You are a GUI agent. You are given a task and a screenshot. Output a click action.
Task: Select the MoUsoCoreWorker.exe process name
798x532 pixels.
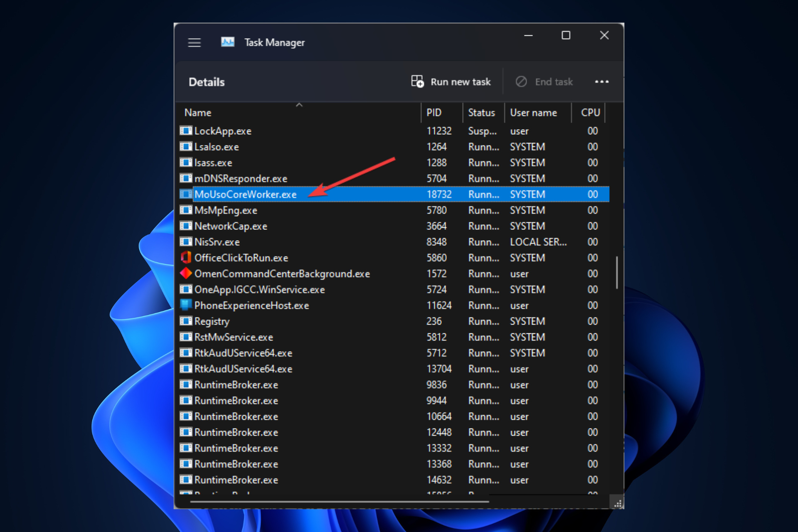[x=245, y=194]
